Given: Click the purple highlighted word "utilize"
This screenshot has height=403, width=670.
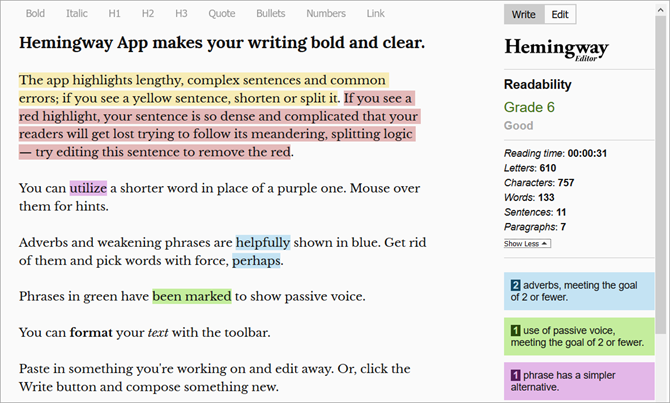Looking at the screenshot, I should pyautogui.click(x=88, y=188).
